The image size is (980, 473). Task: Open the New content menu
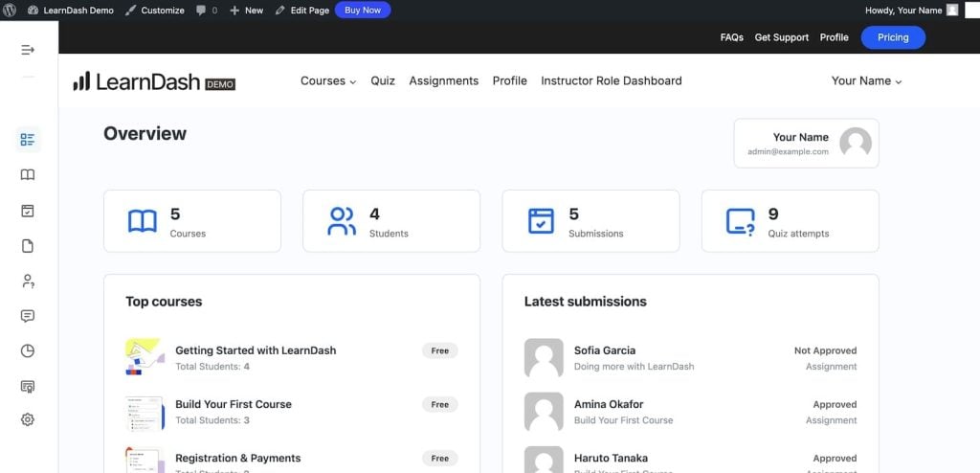pos(246,10)
